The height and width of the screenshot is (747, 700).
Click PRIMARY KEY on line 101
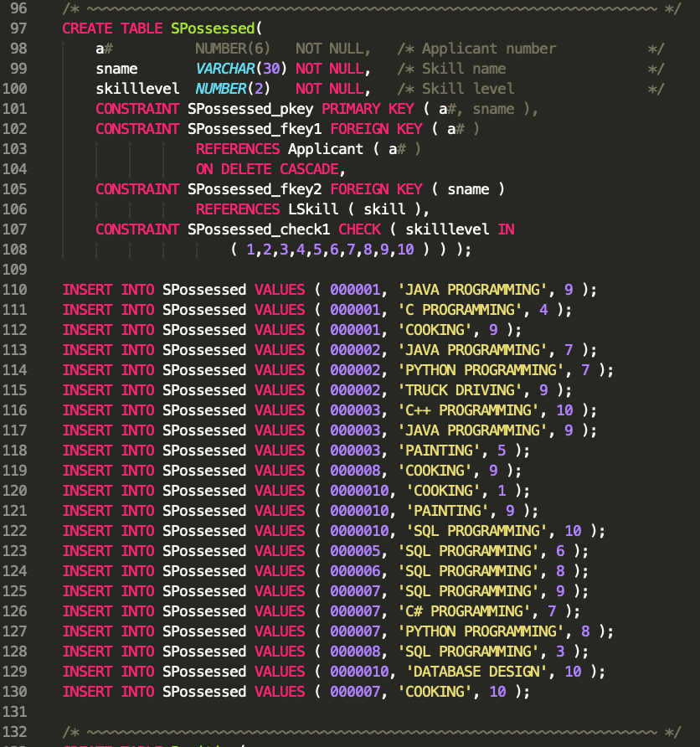coord(368,109)
